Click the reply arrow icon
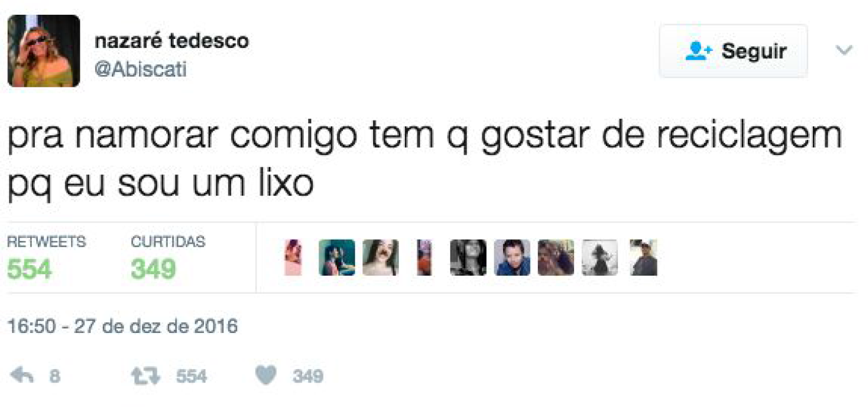This screenshot has height=407, width=868. (x=22, y=375)
